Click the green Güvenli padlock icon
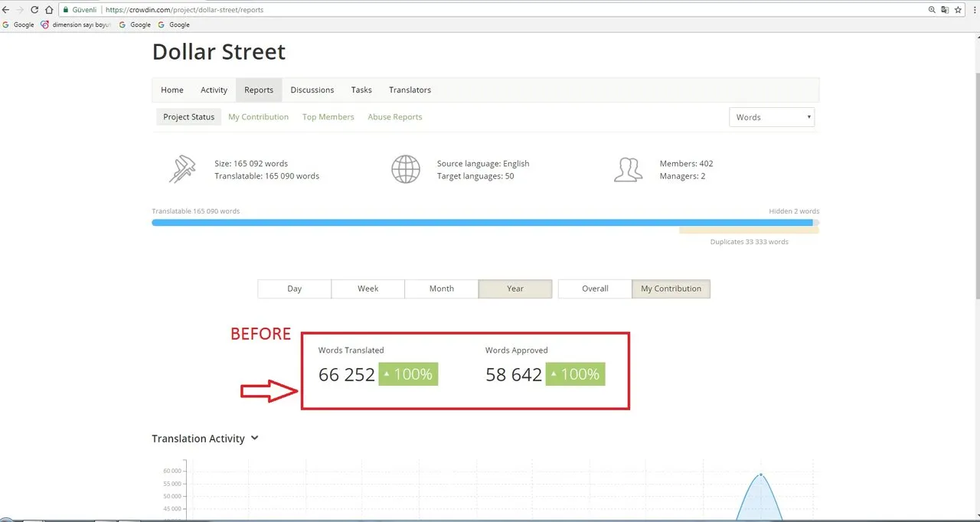 click(x=67, y=10)
